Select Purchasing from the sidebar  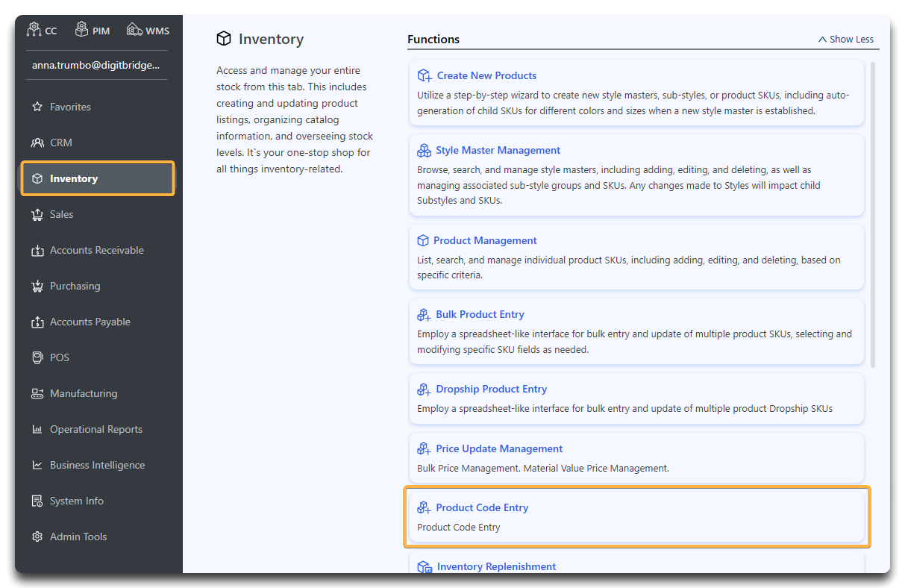(75, 286)
